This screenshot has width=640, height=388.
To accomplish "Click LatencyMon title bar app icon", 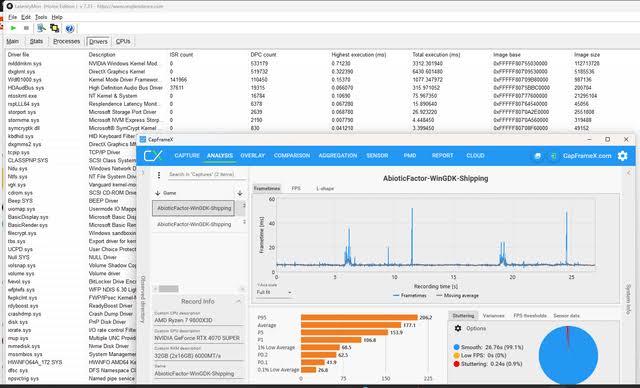I will coord(10,6).
